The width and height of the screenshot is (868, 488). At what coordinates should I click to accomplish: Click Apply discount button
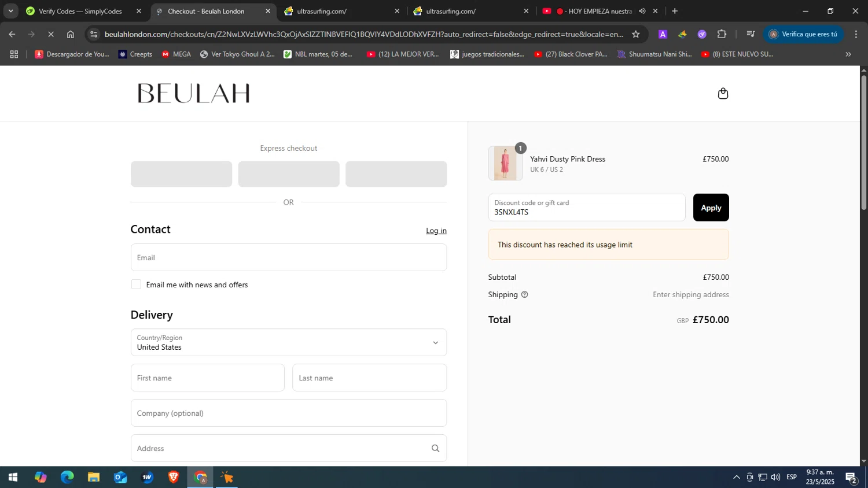[x=711, y=208]
